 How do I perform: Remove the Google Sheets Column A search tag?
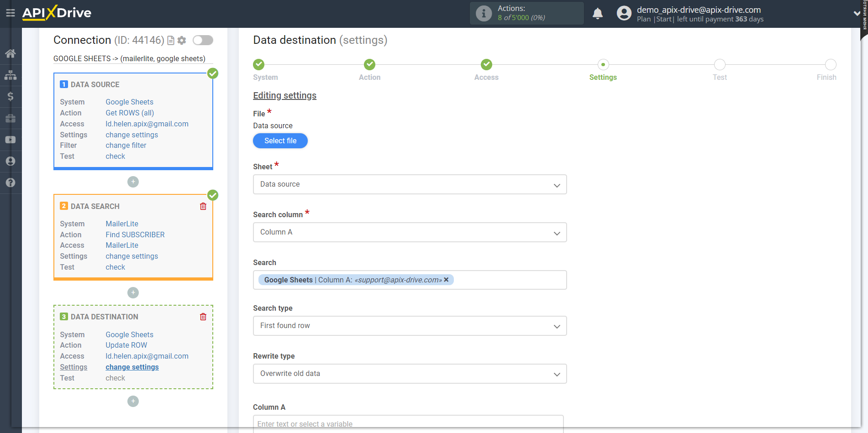pyautogui.click(x=446, y=280)
